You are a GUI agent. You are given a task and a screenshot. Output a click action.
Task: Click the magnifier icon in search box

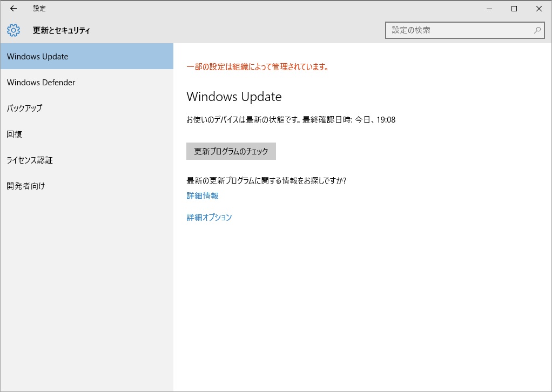pos(537,30)
